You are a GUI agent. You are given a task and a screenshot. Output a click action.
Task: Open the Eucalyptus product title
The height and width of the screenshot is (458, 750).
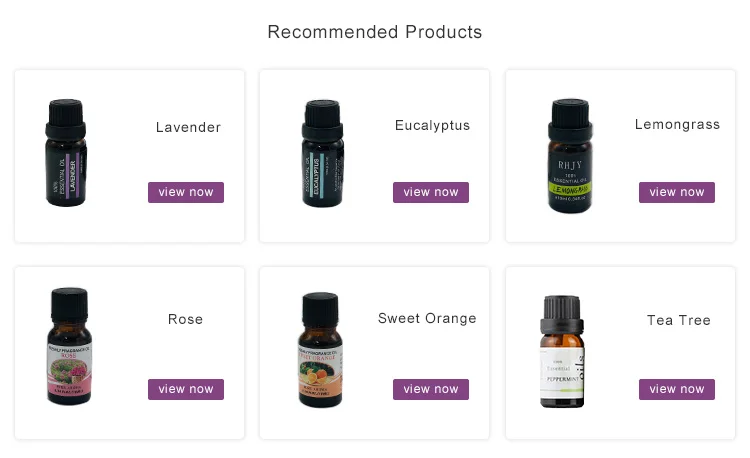coord(432,126)
